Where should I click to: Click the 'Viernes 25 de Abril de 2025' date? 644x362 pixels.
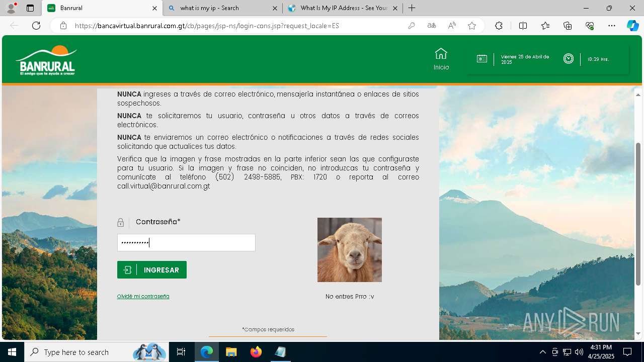[x=525, y=59]
